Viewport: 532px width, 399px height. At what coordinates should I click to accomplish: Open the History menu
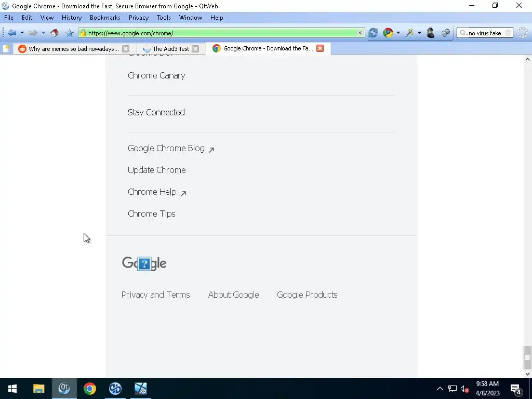(72, 18)
